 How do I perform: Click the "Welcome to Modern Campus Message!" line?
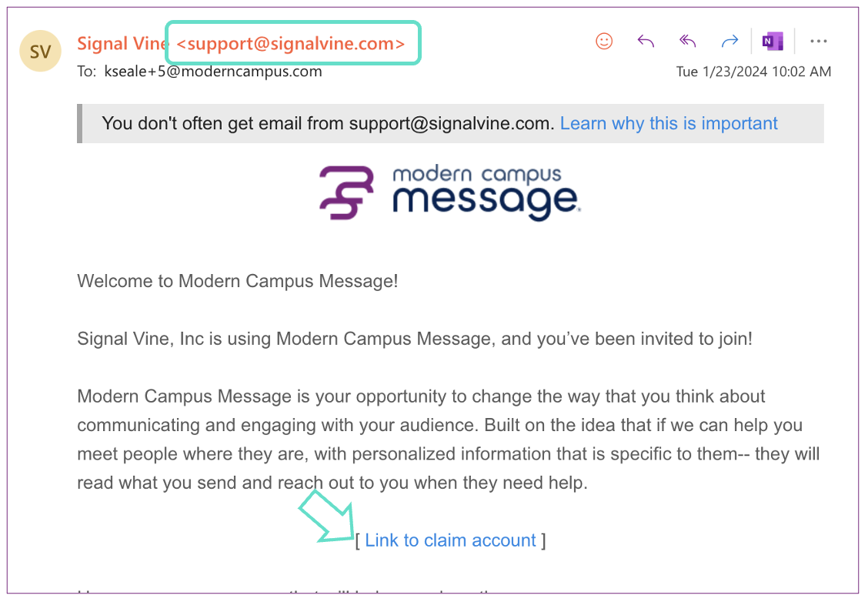click(238, 281)
